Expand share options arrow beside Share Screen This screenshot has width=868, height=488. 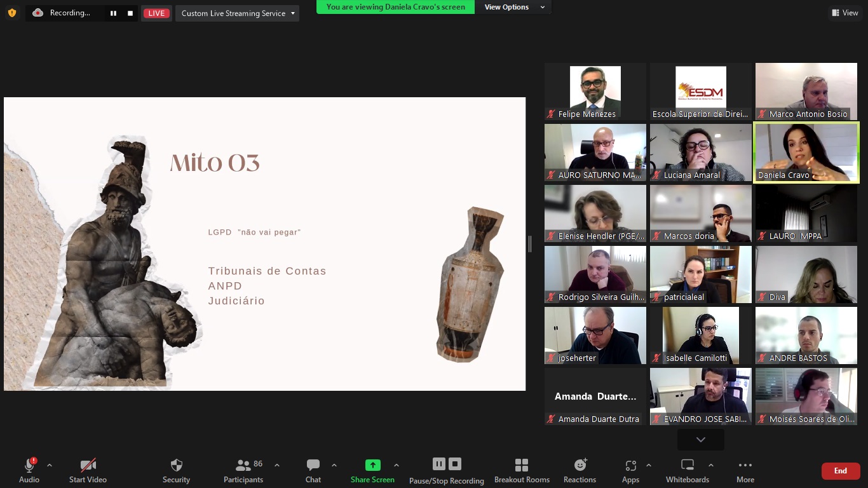(x=397, y=465)
